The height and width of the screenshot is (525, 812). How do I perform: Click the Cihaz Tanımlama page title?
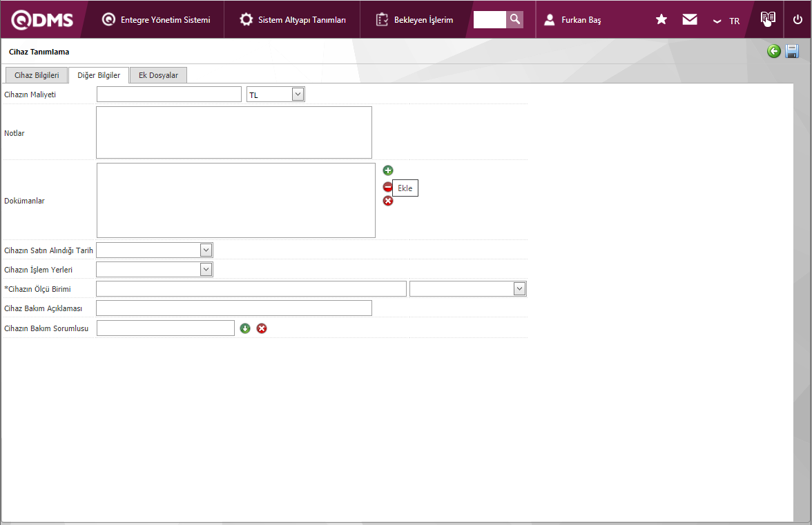pyautogui.click(x=39, y=52)
